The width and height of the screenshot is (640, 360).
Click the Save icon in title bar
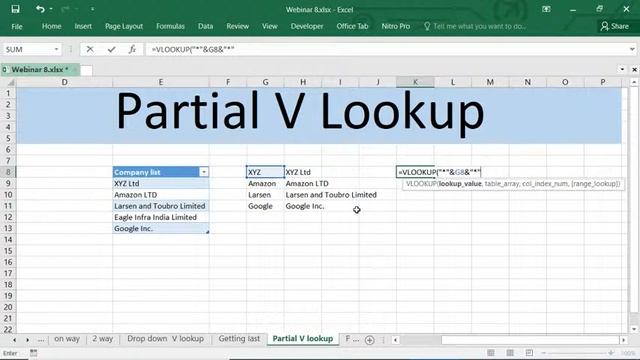(15, 9)
